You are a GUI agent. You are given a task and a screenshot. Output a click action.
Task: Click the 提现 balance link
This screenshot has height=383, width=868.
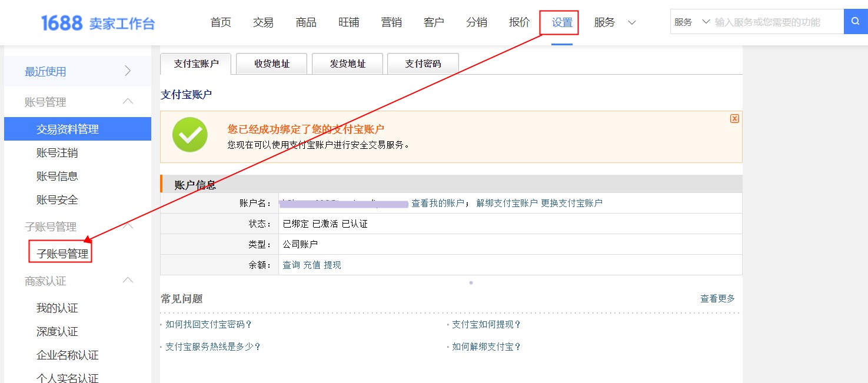[332, 265]
